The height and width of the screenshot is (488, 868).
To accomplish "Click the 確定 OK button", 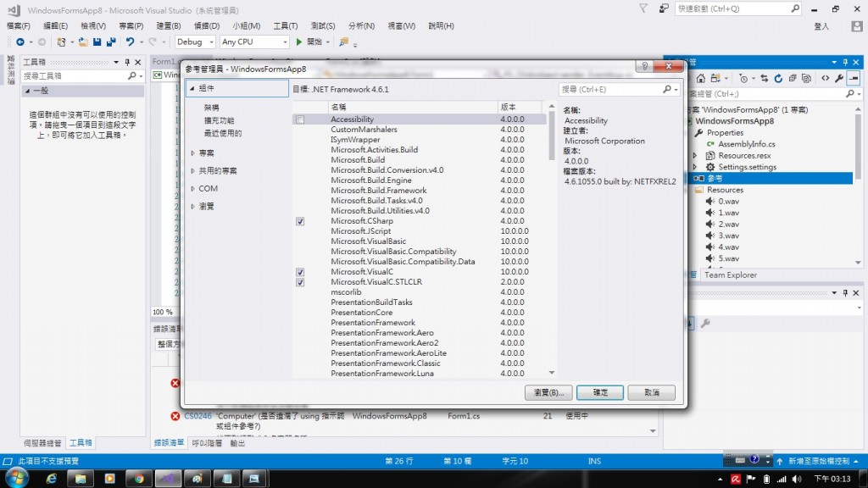I will 600,392.
